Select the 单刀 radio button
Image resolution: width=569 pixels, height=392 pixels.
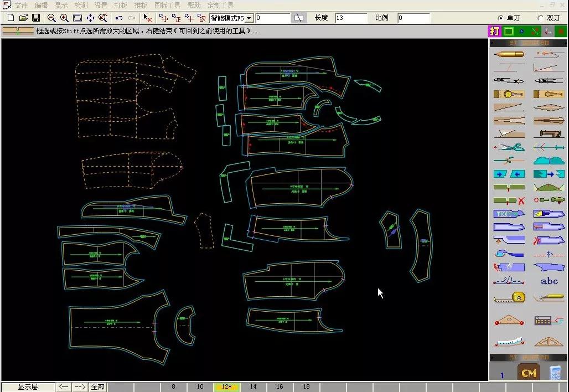pos(501,18)
